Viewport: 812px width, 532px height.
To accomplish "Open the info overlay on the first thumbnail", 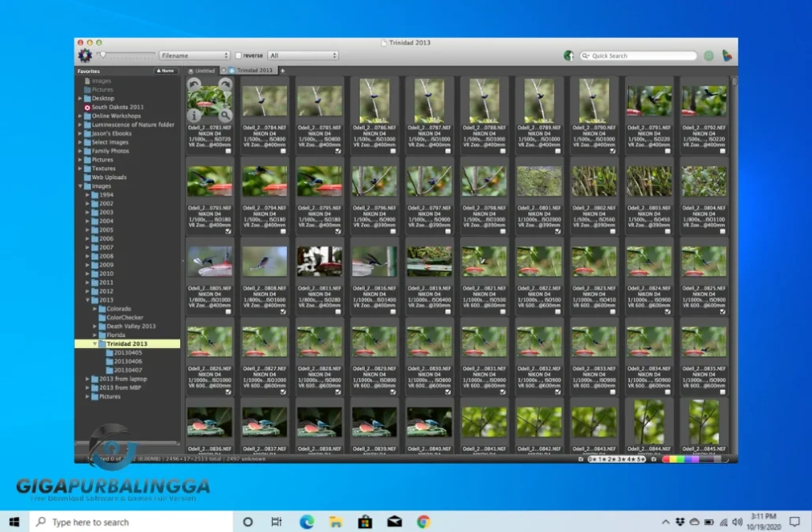I will [x=194, y=114].
